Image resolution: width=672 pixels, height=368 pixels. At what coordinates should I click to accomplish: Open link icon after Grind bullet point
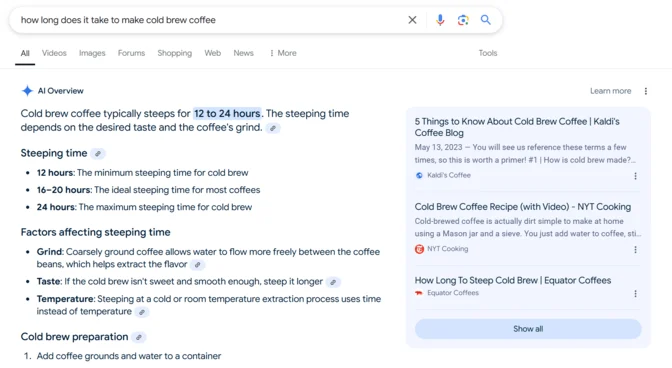tap(198, 265)
